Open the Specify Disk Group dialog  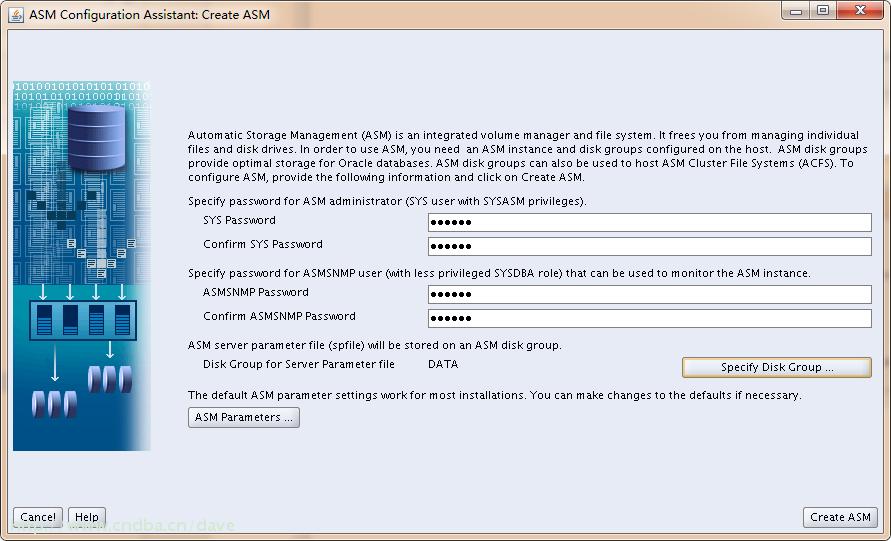777,367
